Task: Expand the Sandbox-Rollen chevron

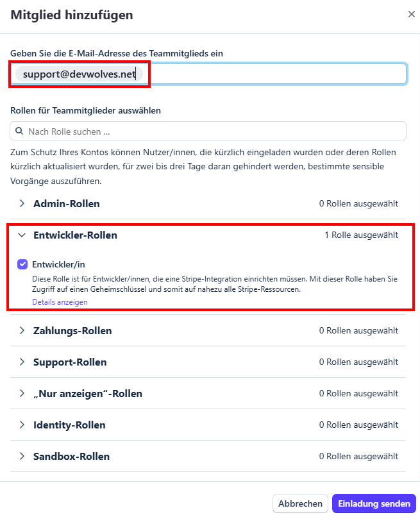Action: point(22,457)
